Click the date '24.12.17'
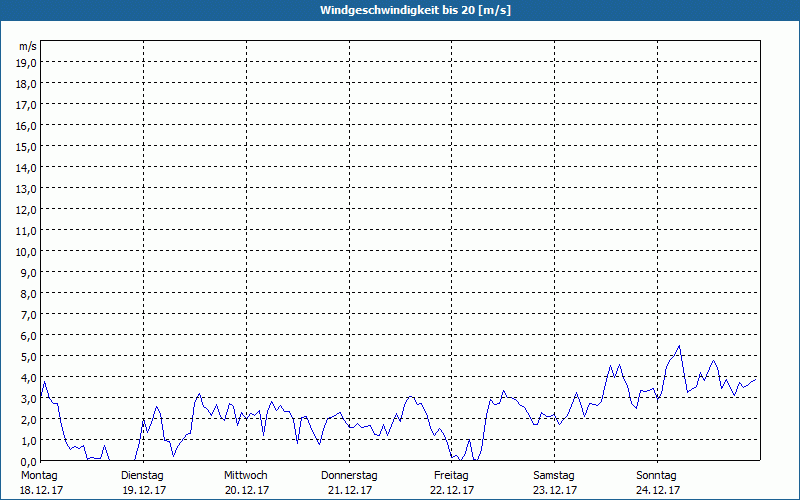The width and height of the screenshot is (800, 500). (x=658, y=490)
